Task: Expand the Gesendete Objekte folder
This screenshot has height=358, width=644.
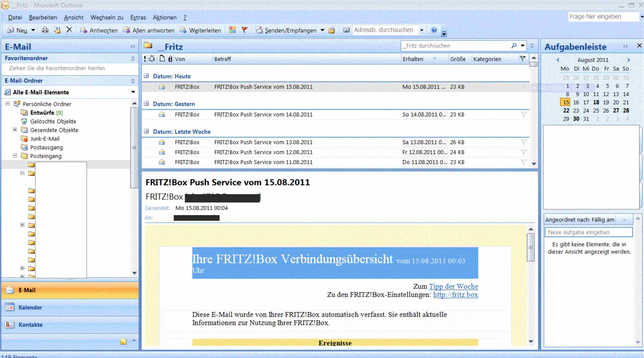Action: pos(15,130)
